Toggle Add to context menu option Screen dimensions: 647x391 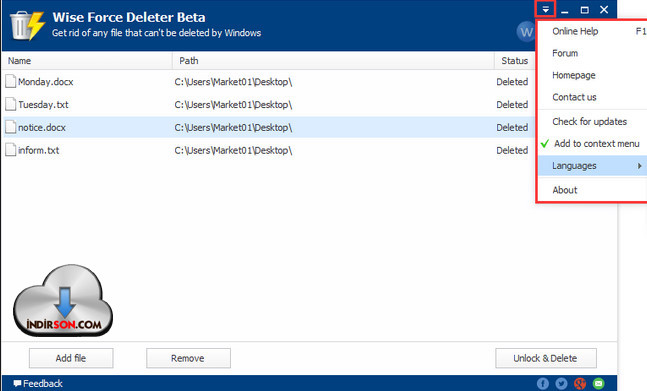(x=593, y=144)
